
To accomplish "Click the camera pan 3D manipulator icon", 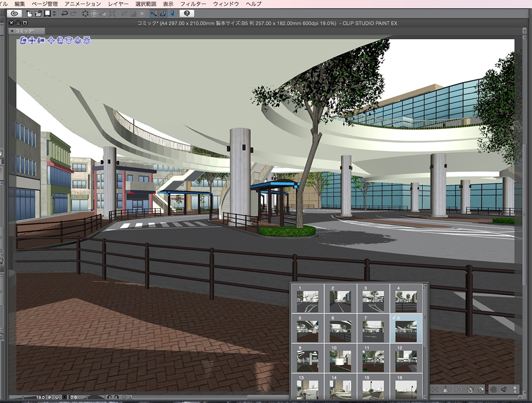I will 31,41.
